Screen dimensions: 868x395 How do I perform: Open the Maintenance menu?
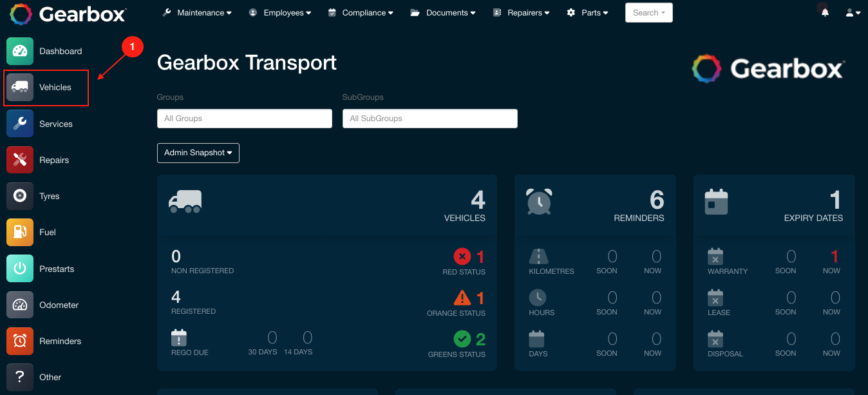click(197, 13)
